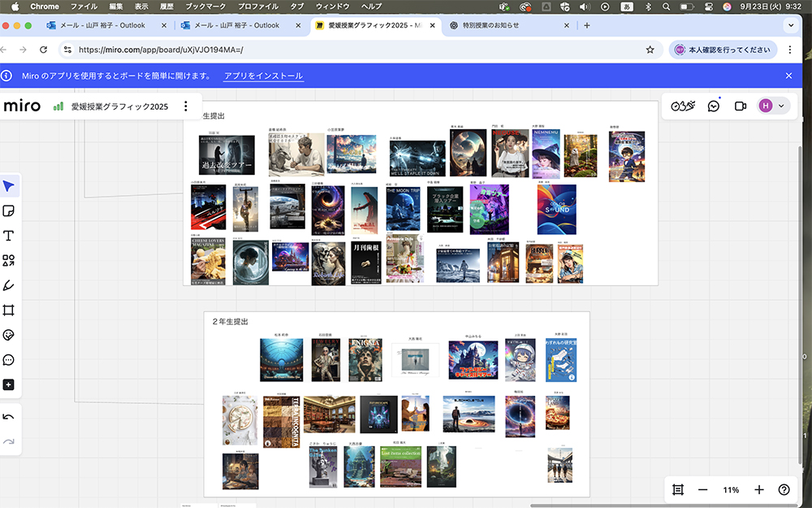Reload the current page
Image resolution: width=812 pixels, height=508 pixels.
[44, 50]
